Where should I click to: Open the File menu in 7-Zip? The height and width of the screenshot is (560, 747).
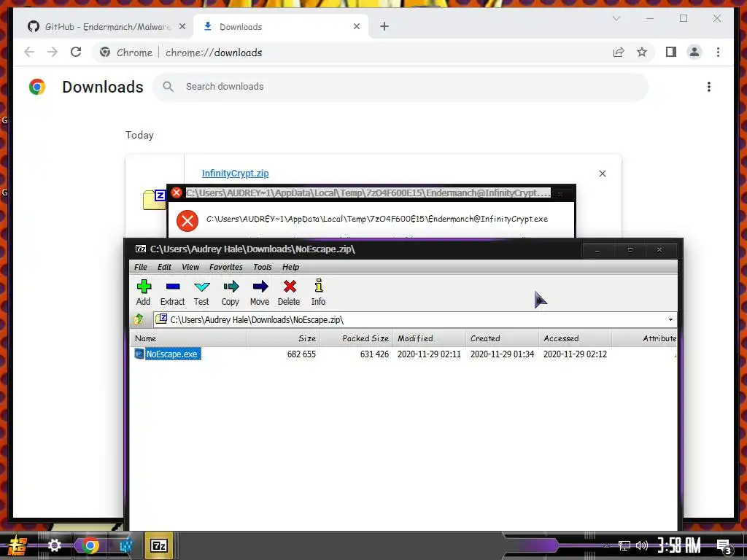(x=141, y=267)
